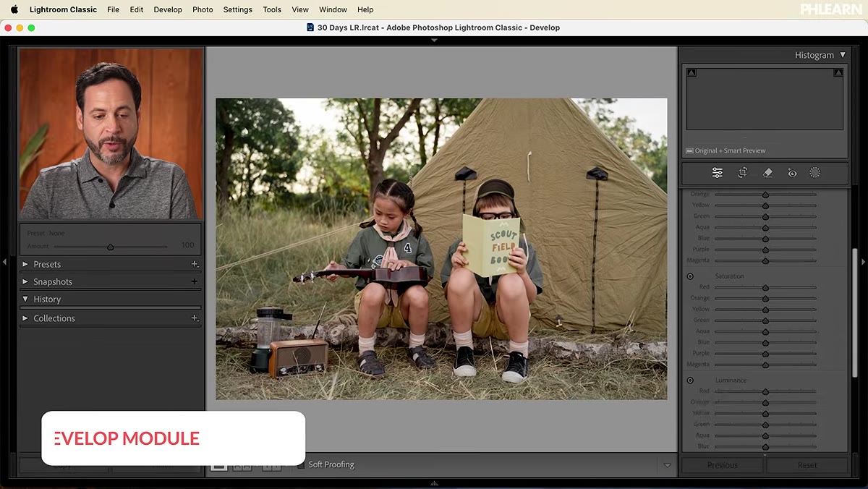The width and height of the screenshot is (868, 489).
Task: Show filmstrip with bottom edge arrow
Action: pyautogui.click(x=434, y=483)
